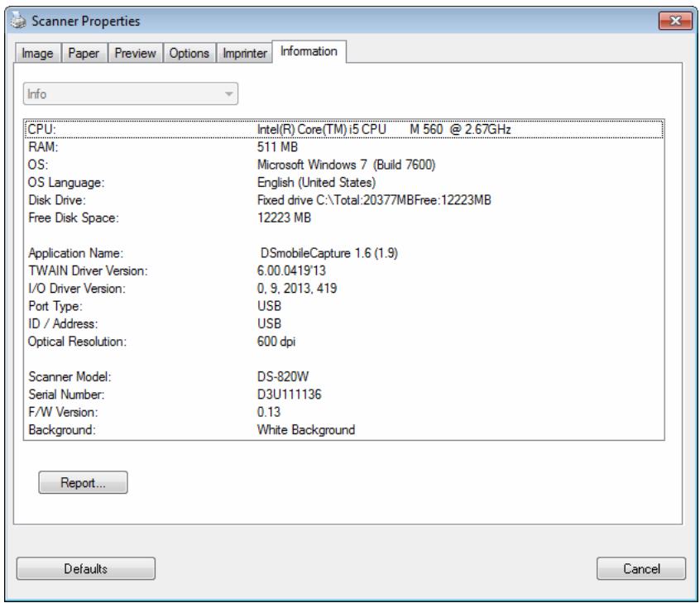The image size is (700, 603).
Task: Select the OS Language: label
Action: pyautogui.click(x=66, y=183)
